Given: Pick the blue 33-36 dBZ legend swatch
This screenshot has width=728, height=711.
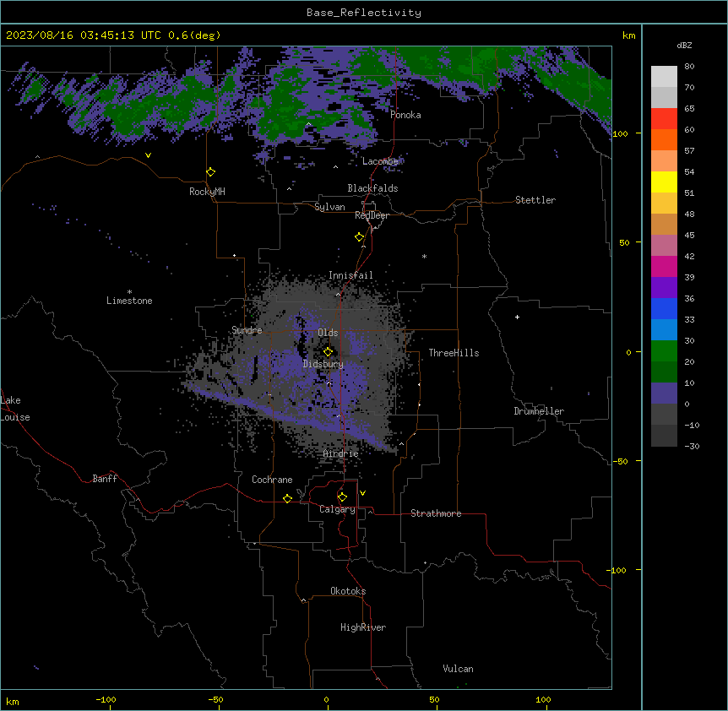Looking at the screenshot, I should point(664,308).
